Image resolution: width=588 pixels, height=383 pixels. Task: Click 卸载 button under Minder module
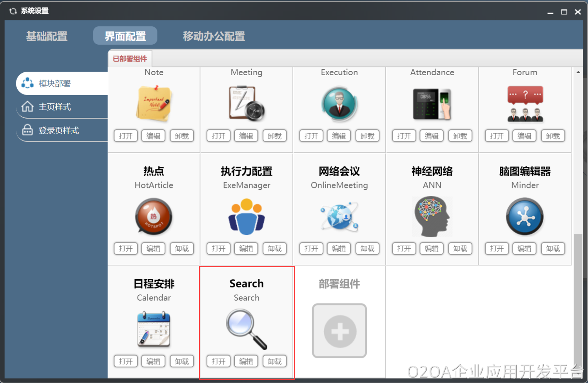(553, 249)
